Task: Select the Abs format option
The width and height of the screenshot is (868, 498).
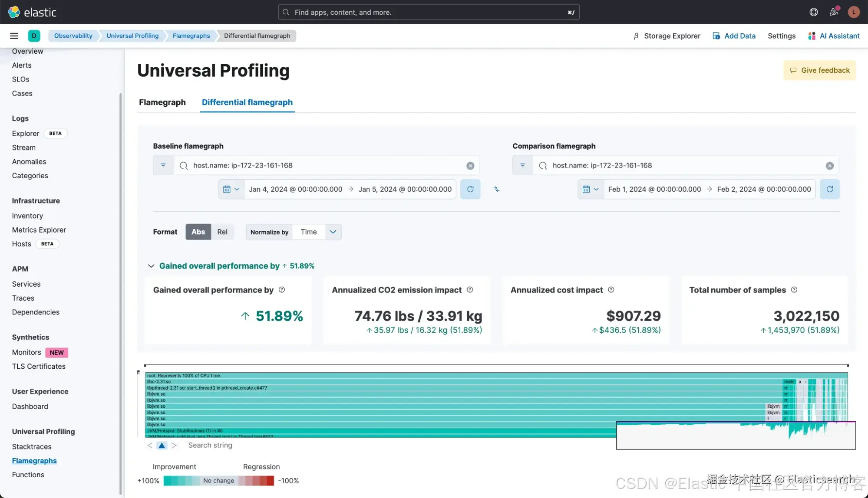Action: coord(198,232)
